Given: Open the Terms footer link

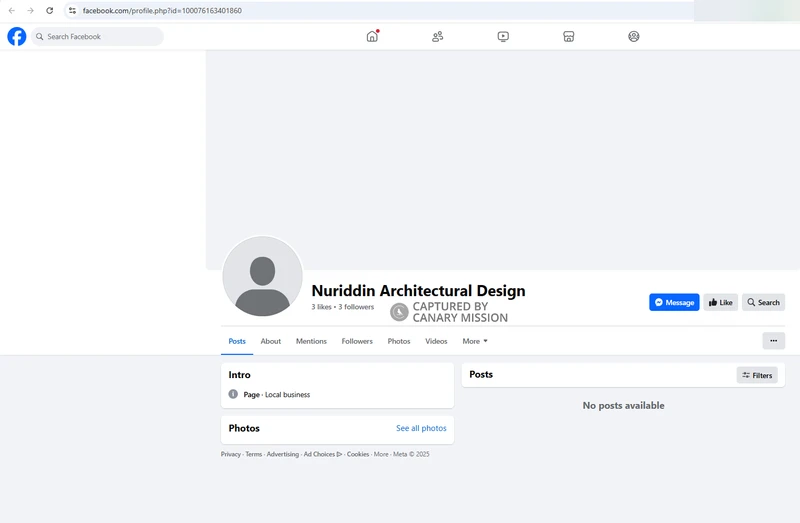Looking at the screenshot, I should pyautogui.click(x=254, y=454).
